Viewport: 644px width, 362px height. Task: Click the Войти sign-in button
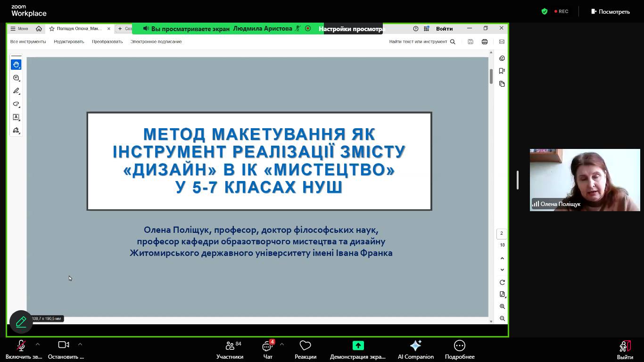444,29
